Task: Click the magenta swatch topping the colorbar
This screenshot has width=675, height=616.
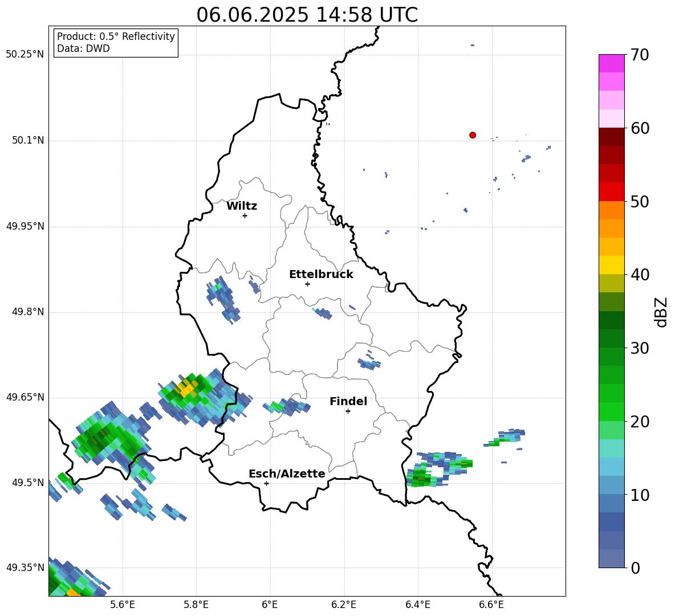Action: click(611, 63)
